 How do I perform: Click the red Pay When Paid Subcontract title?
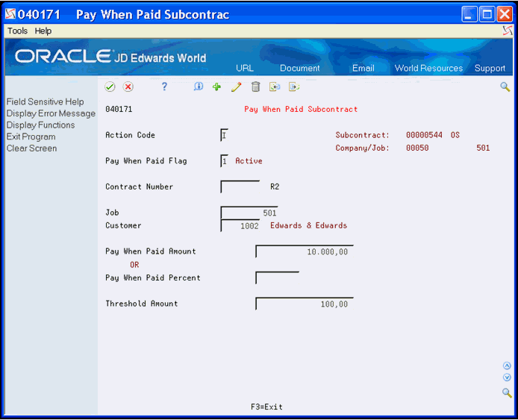(301, 110)
